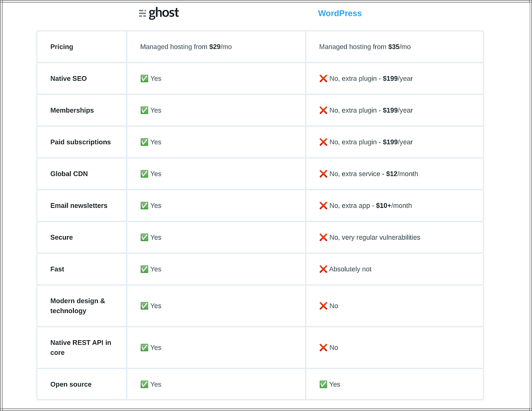Image resolution: width=532 pixels, height=411 pixels.
Task: Click red cross in WordPress Secure row
Action: (323, 237)
